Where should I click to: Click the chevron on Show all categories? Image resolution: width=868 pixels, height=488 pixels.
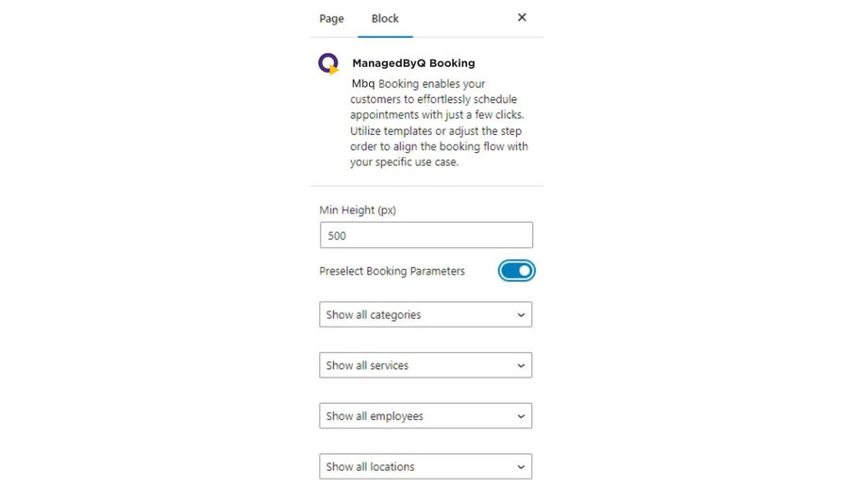521,315
